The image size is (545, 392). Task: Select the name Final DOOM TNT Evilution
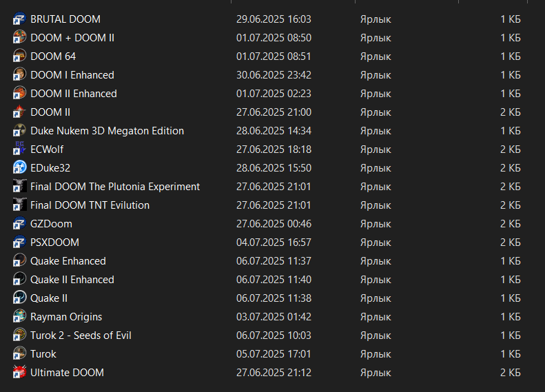(x=90, y=205)
